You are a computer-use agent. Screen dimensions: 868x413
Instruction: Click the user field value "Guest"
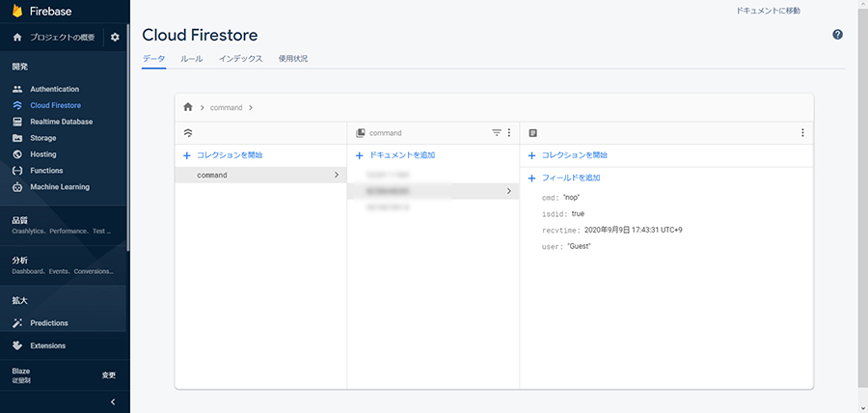579,246
